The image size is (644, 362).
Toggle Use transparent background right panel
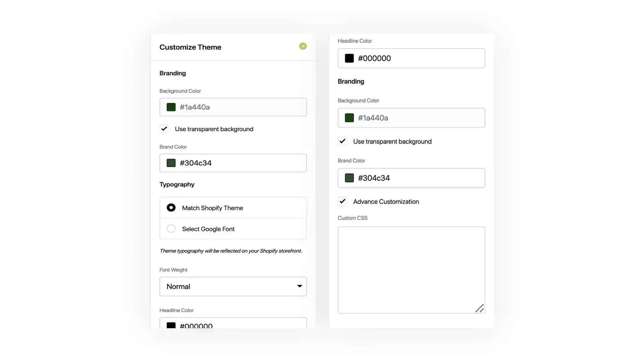click(x=342, y=141)
